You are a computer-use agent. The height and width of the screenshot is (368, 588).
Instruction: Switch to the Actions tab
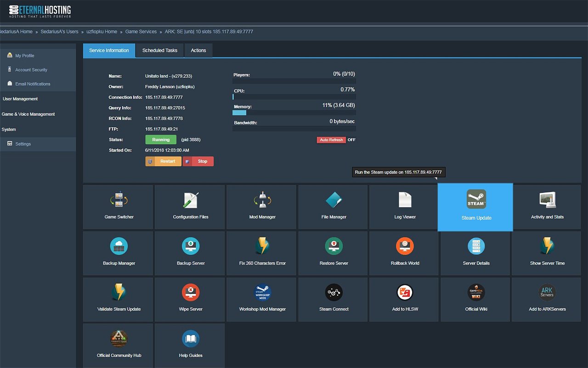pos(198,51)
